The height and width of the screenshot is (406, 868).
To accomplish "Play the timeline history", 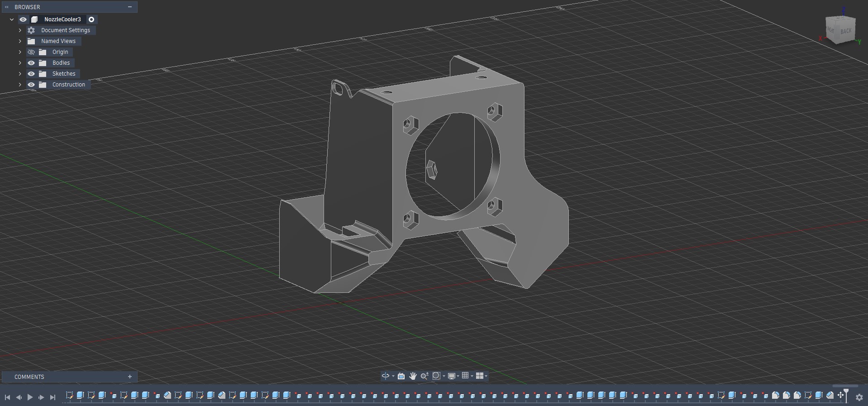I will coord(30,397).
